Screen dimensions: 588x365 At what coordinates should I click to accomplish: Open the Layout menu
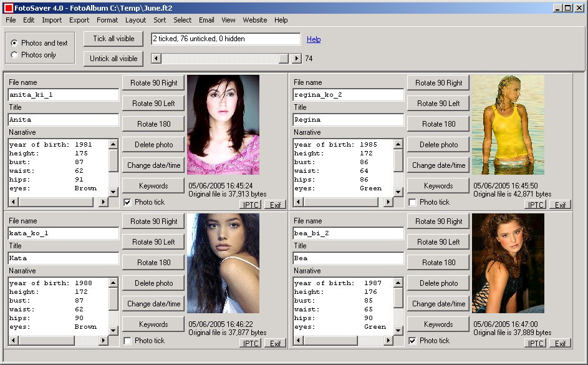[135, 20]
